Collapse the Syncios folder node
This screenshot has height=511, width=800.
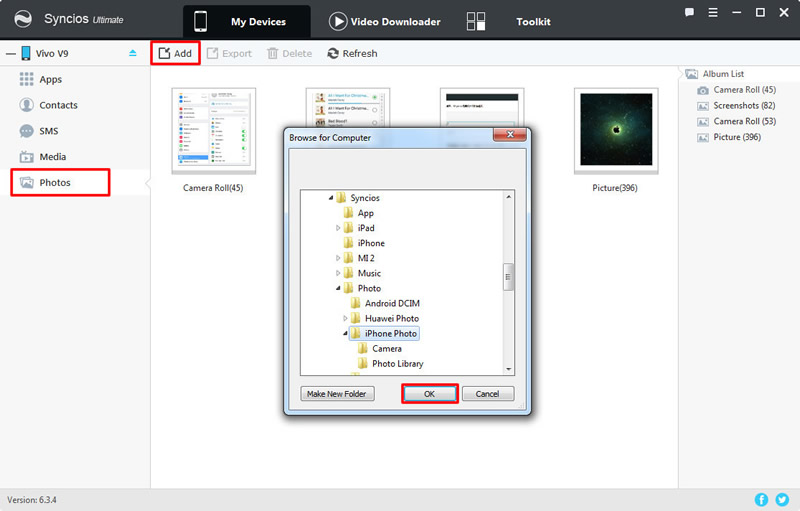pos(331,198)
